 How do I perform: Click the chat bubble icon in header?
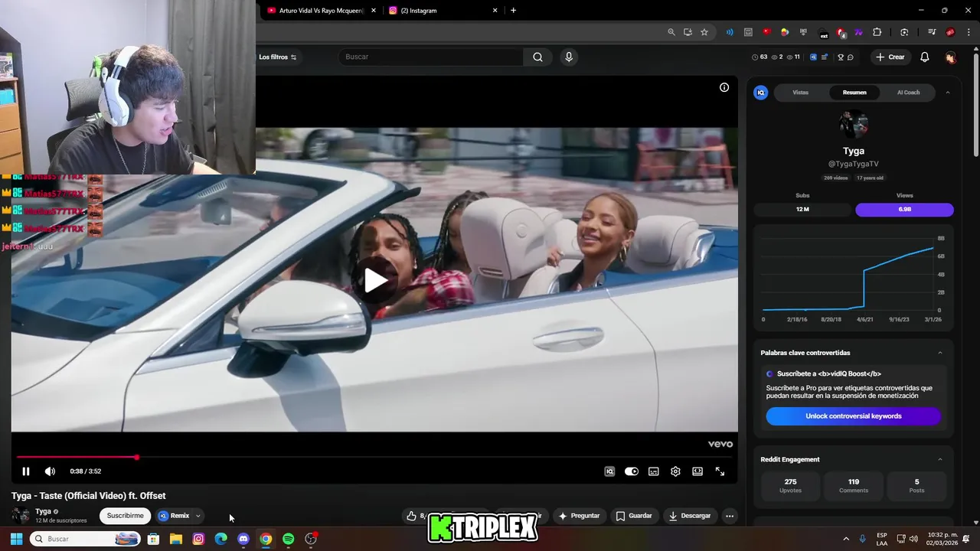tap(850, 57)
